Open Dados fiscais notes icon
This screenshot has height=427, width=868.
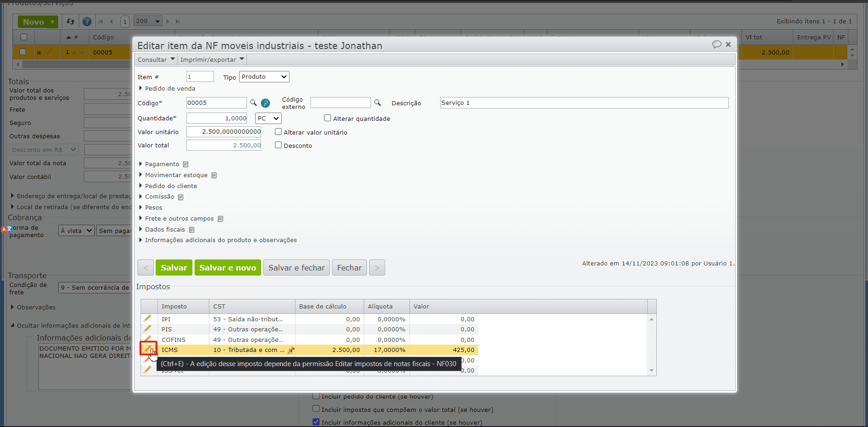coord(191,230)
